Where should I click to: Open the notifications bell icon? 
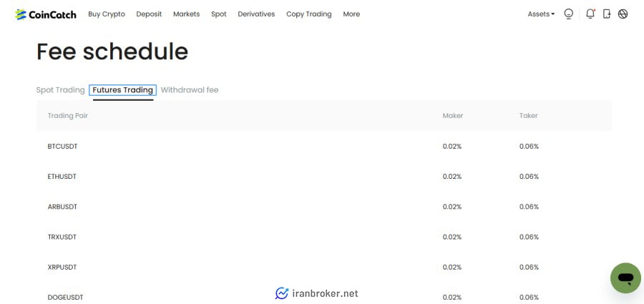click(590, 14)
